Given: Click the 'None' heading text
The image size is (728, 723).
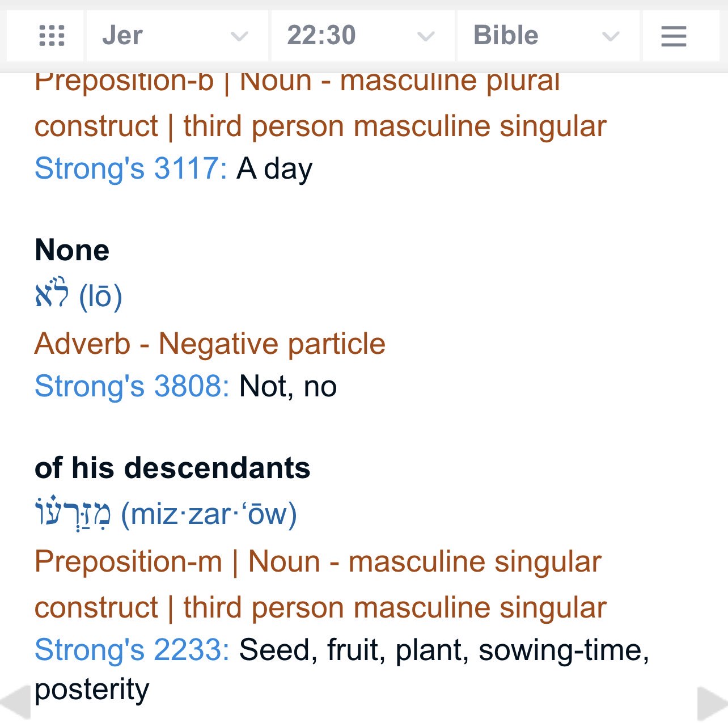Looking at the screenshot, I should tap(72, 250).
